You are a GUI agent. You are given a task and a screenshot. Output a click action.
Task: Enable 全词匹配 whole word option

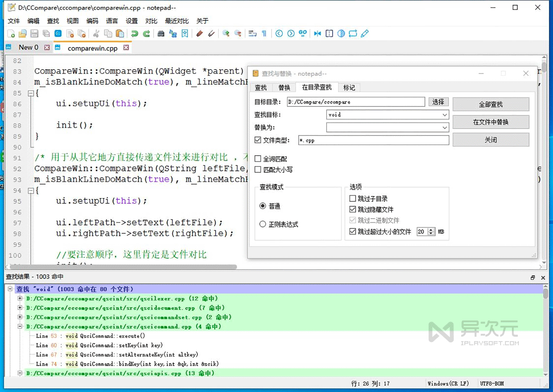(258, 159)
